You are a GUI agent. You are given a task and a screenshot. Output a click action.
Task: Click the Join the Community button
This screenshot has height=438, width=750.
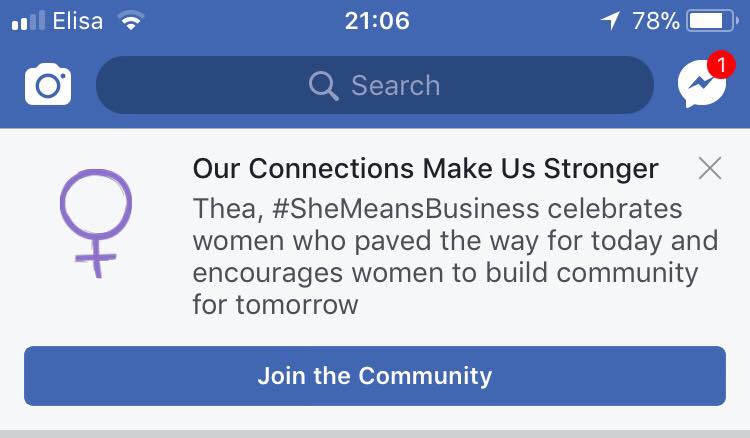(x=375, y=376)
